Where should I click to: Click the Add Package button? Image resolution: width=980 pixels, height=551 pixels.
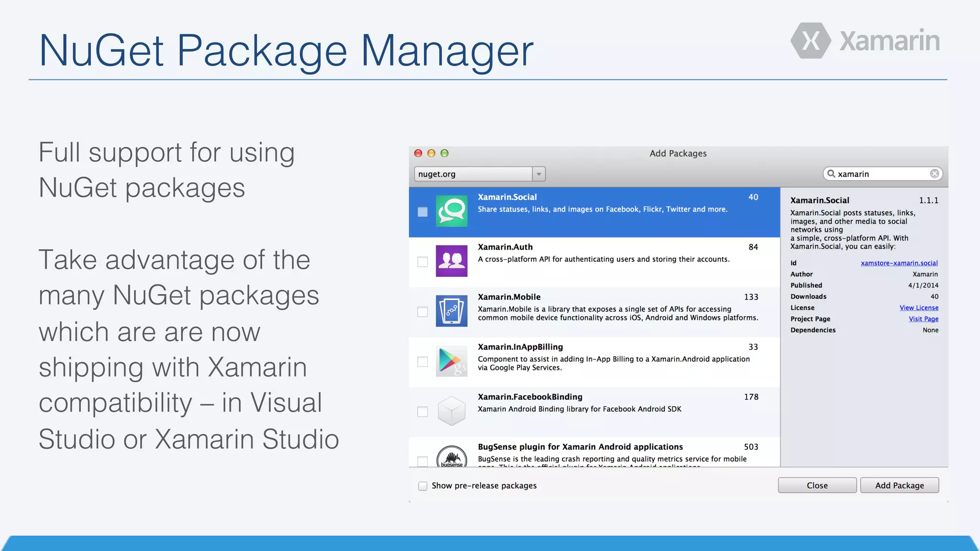coord(899,485)
